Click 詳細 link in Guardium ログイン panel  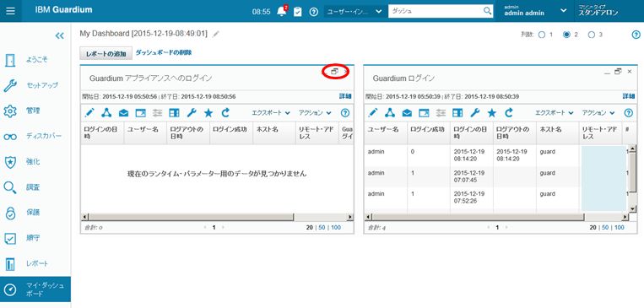[x=629, y=96]
